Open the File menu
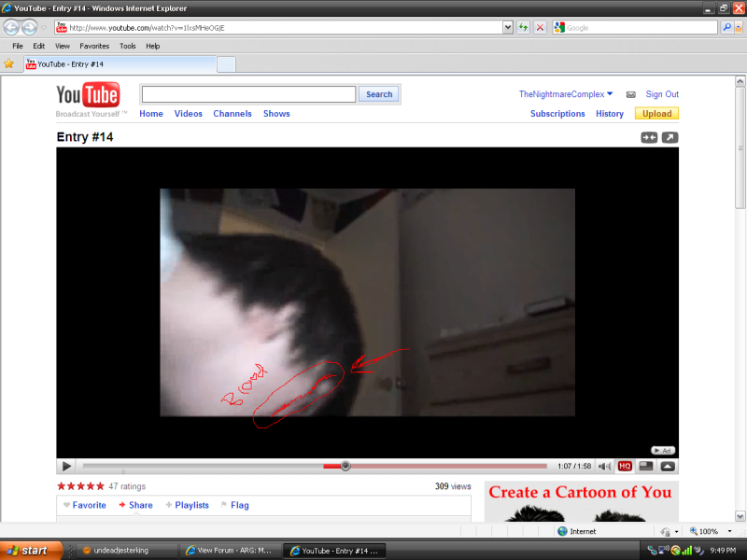The height and width of the screenshot is (560, 747). 18,46
